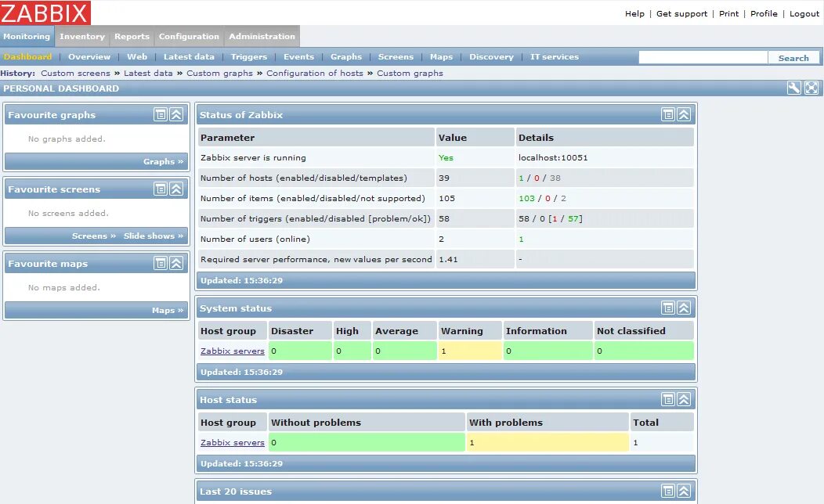Click the 1.41 performance value
Viewport: 824px width, 504px height.
point(448,259)
